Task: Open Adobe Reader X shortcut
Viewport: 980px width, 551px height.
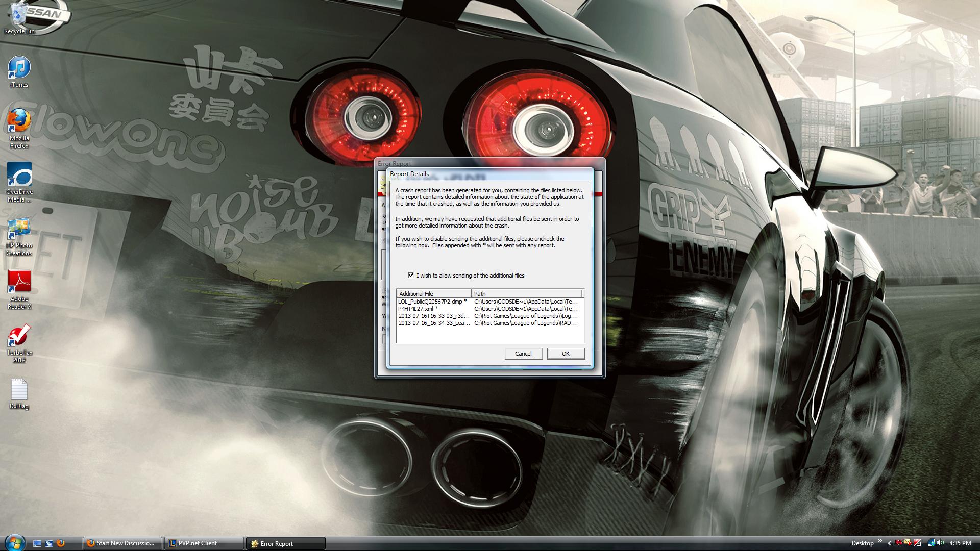Action: 19,288
